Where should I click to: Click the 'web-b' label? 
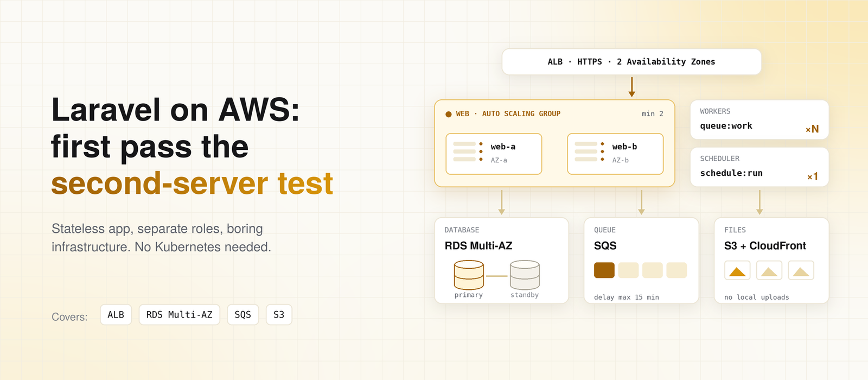click(x=625, y=147)
